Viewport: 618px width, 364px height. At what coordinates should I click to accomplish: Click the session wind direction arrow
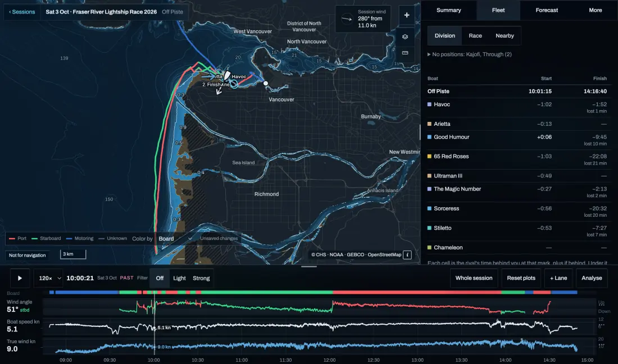click(347, 19)
